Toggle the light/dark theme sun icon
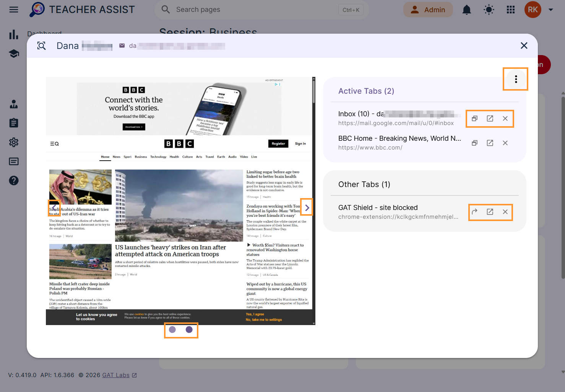The height and width of the screenshot is (392, 565). pos(489,10)
